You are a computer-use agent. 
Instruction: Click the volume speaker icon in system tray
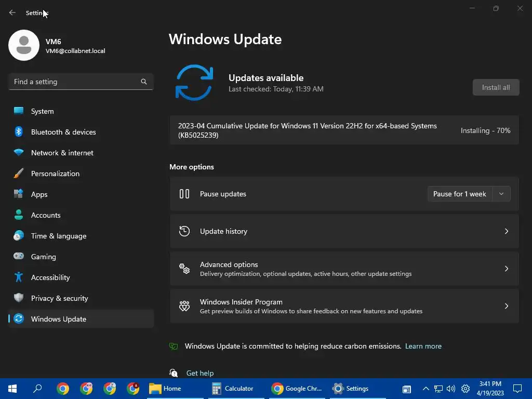(451, 389)
